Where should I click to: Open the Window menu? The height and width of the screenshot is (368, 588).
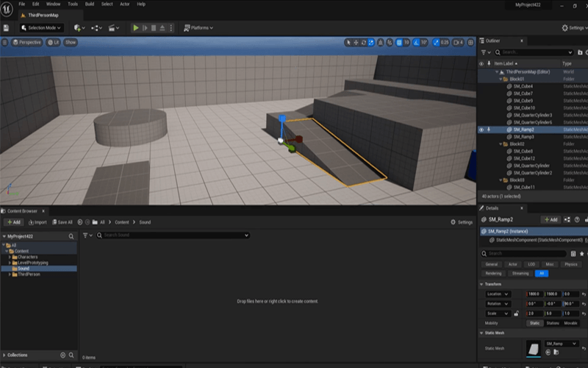pos(53,4)
